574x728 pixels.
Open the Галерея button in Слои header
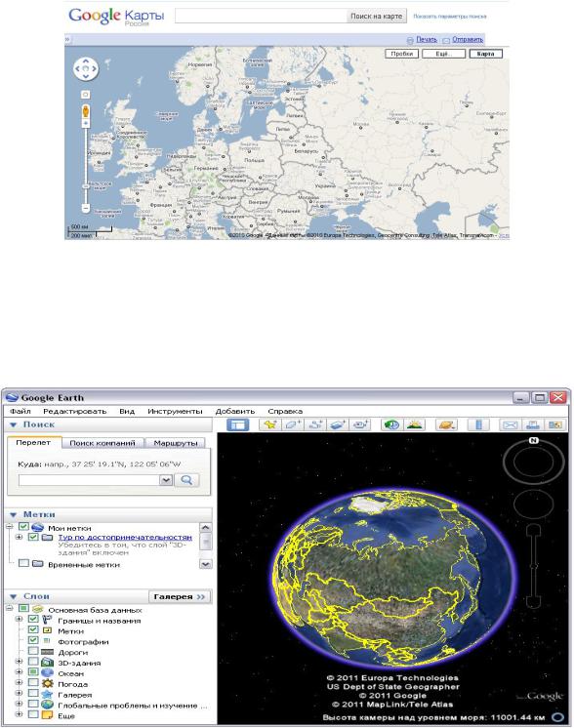tap(180, 596)
